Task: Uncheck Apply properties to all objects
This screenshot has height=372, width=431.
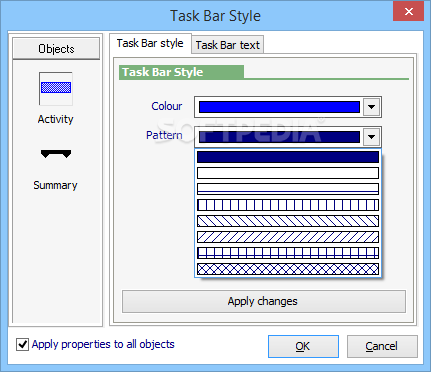Action: [x=22, y=344]
